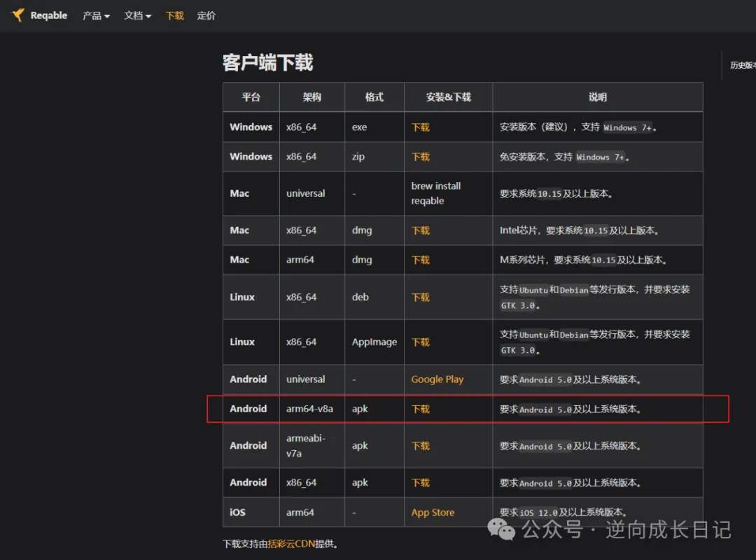The image size is (756, 560).
Task: Select the arm64-v8a architecture cell
Action: (312, 409)
